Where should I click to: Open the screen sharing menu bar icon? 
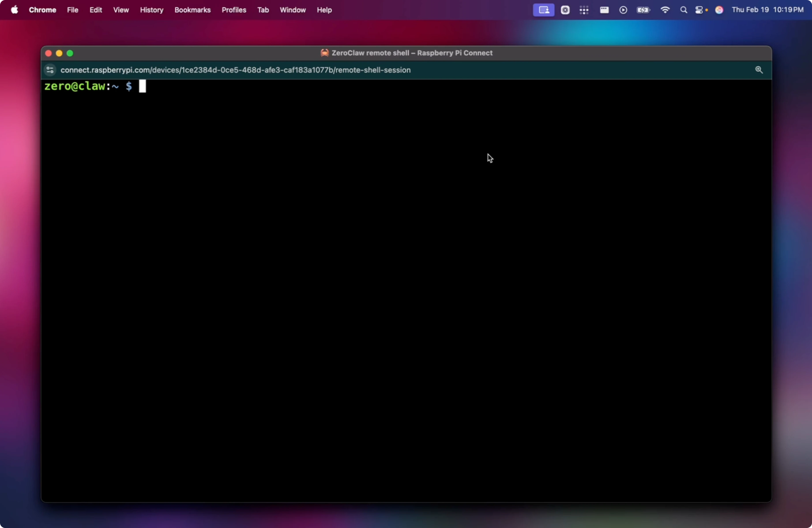(x=543, y=10)
